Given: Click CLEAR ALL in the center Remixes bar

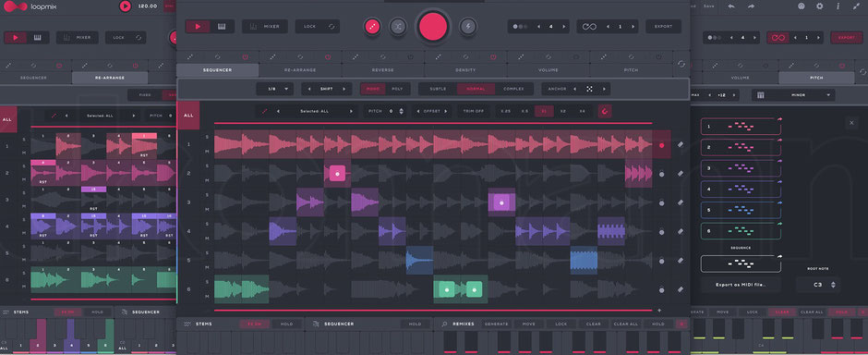Looking at the screenshot, I should [x=625, y=324].
